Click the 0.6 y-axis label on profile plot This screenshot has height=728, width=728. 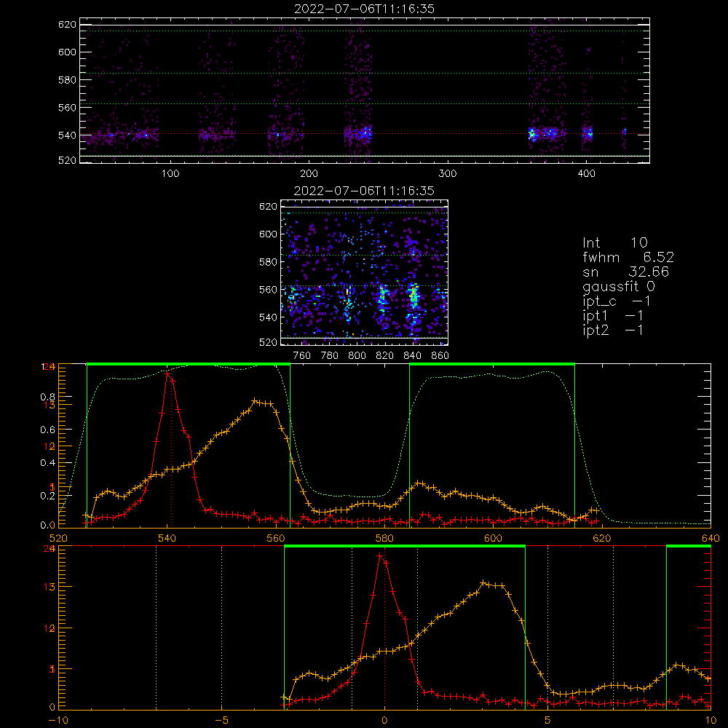point(48,430)
